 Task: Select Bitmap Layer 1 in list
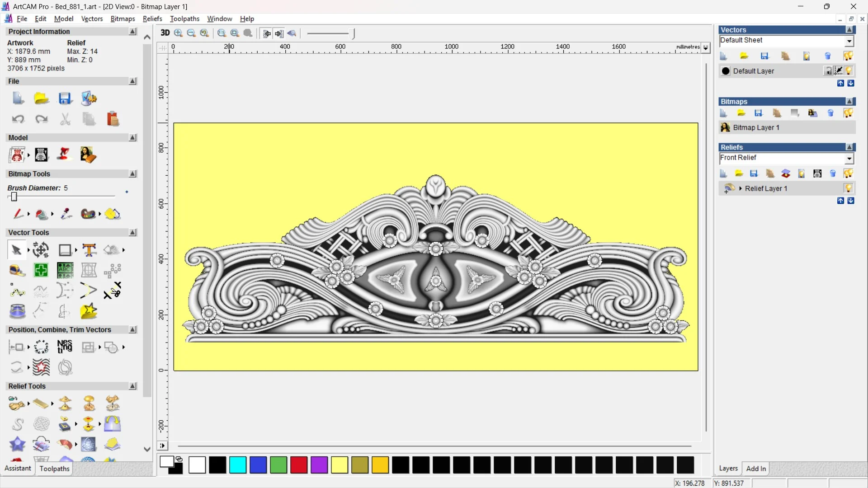[x=756, y=128]
